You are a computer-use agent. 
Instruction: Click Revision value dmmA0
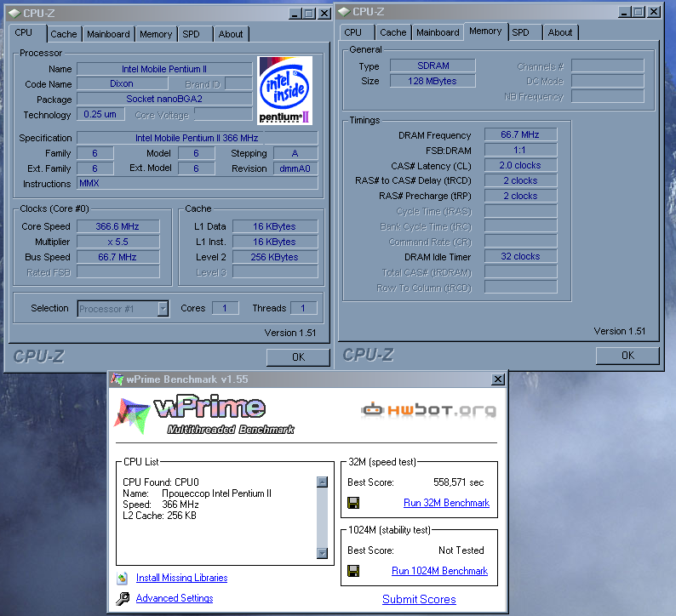[295, 168]
